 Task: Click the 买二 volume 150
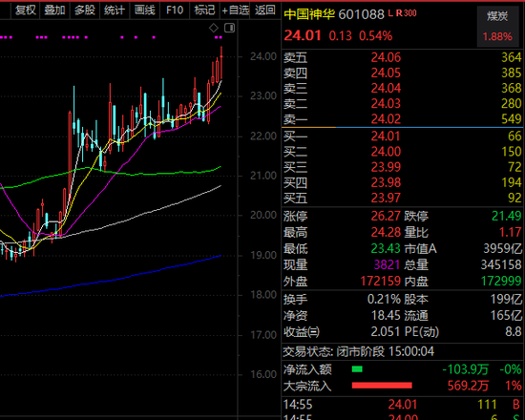coord(512,152)
